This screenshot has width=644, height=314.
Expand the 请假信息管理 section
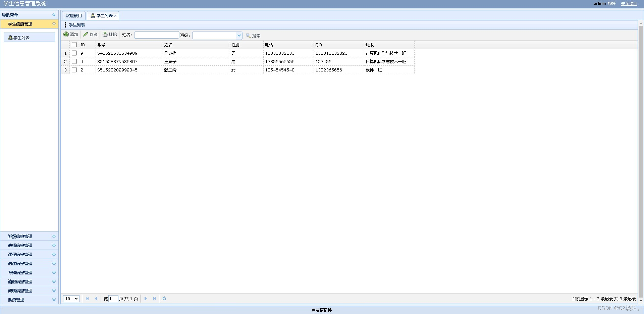tap(54, 281)
